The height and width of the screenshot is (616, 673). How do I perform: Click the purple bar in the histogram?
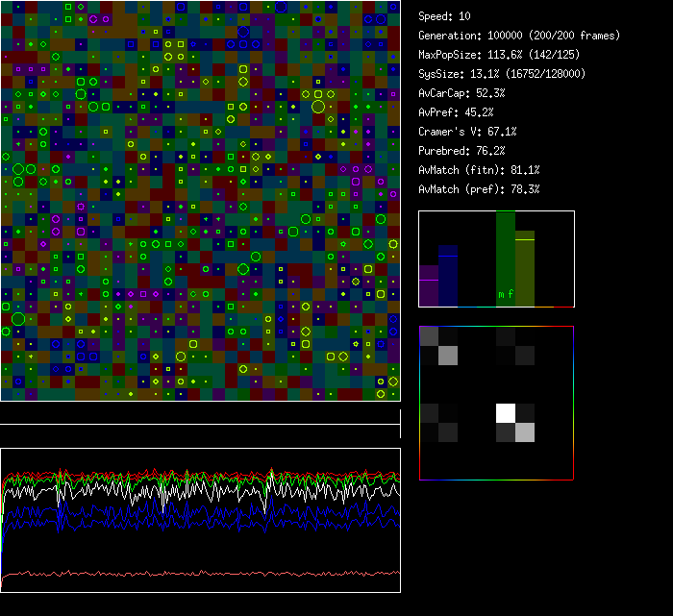(429, 285)
